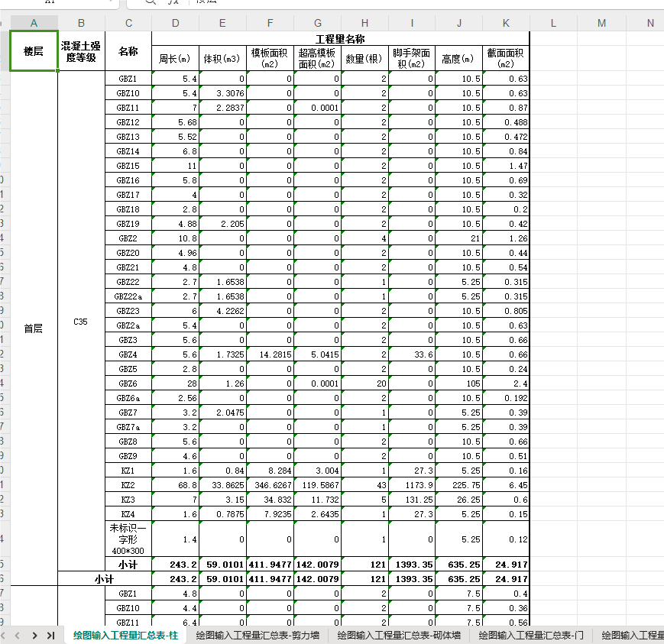Click the 体积(m3) column heading cell
The image size is (664, 644).
coord(222,58)
